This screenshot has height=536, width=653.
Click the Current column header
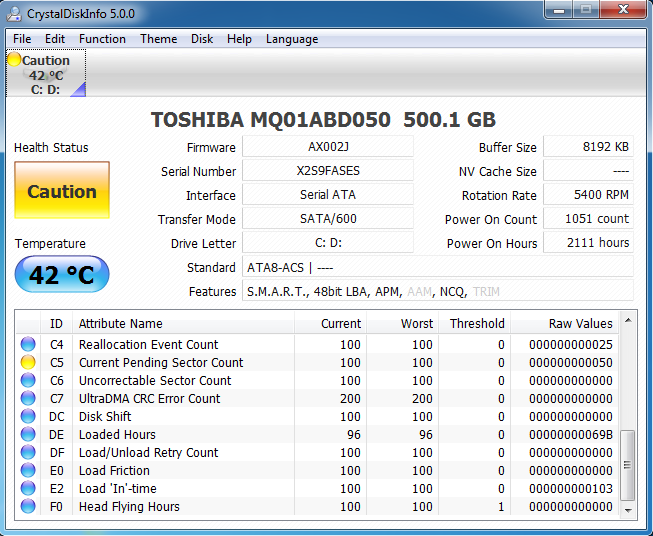[330, 324]
